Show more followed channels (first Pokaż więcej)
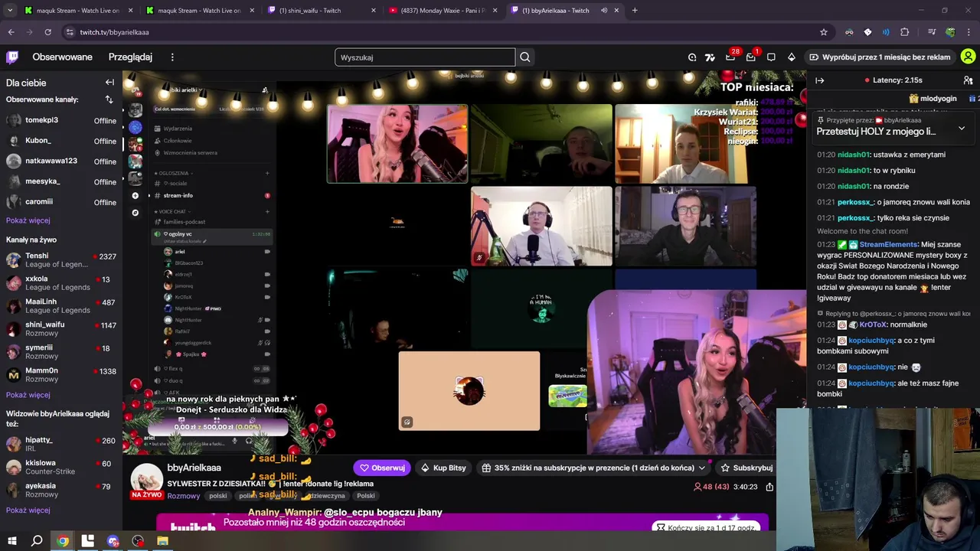The width and height of the screenshot is (980, 551). click(x=28, y=220)
